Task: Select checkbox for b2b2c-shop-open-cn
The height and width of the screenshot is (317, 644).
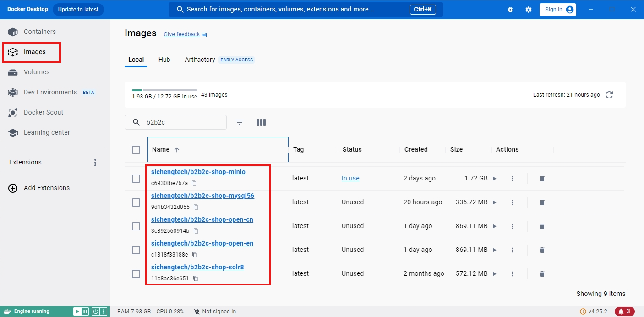Action: (136, 226)
